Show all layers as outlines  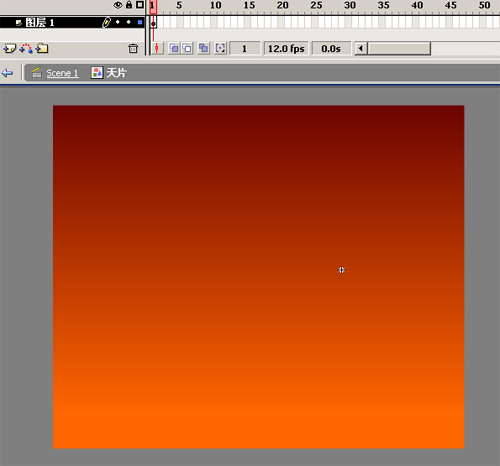click(x=140, y=5)
